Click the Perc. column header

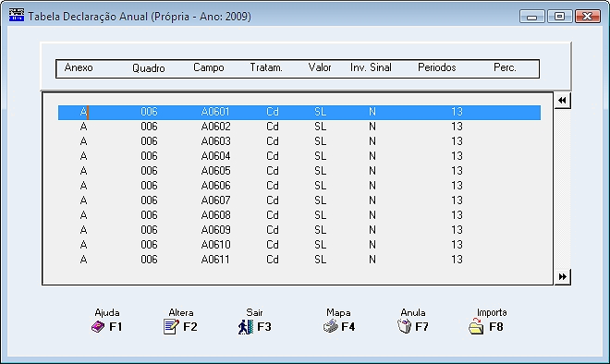click(x=505, y=67)
